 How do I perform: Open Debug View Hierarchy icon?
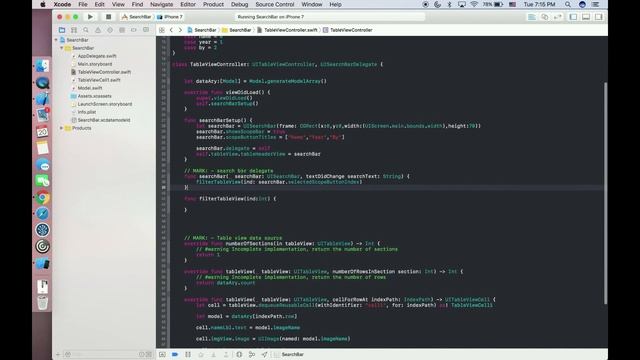point(239,354)
